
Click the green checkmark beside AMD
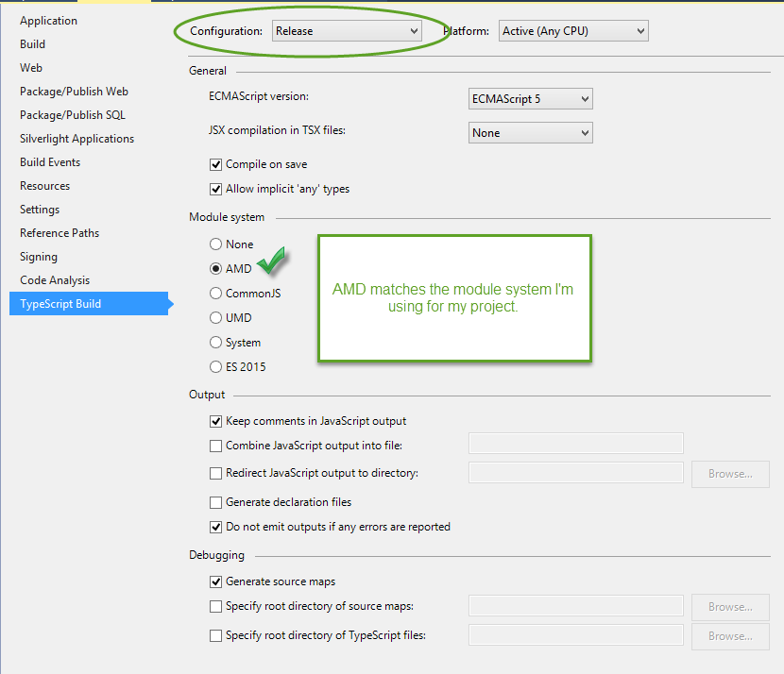[271, 261]
